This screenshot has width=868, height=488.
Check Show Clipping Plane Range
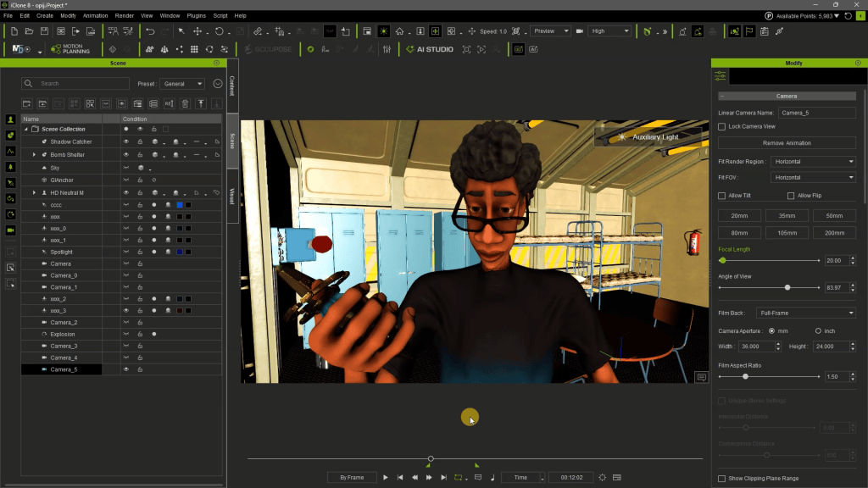pyautogui.click(x=722, y=479)
